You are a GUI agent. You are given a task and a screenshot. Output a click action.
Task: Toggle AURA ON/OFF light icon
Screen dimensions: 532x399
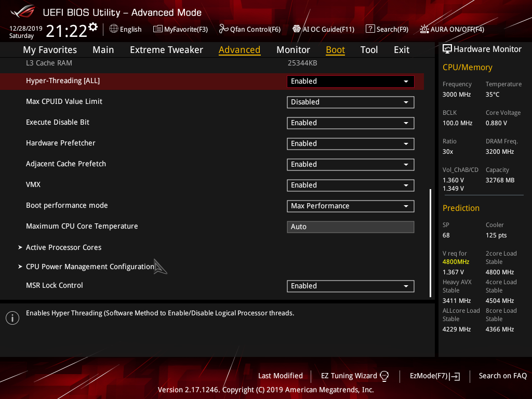tap(424, 29)
